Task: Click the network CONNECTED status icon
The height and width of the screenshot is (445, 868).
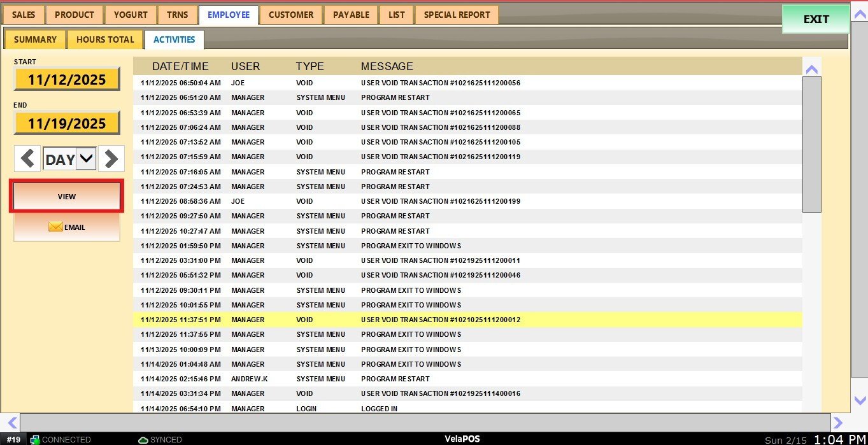Action: click(x=36, y=439)
